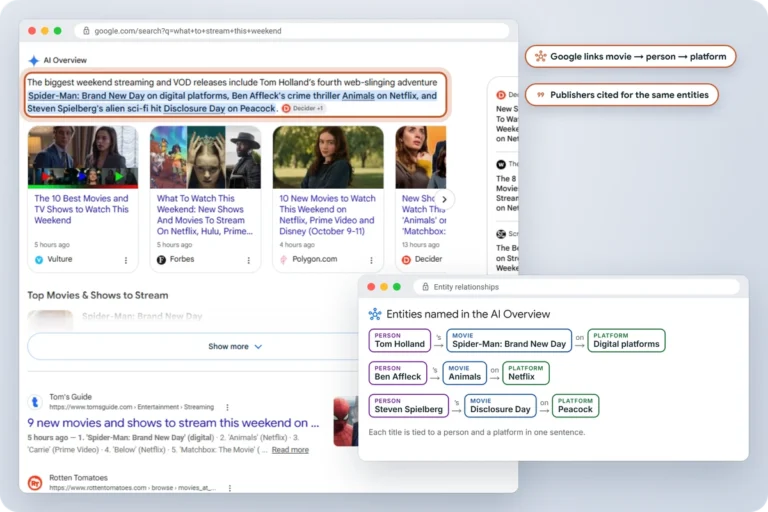
Task: Open the Spider-Man result thumbnail
Action: (x=346, y=421)
